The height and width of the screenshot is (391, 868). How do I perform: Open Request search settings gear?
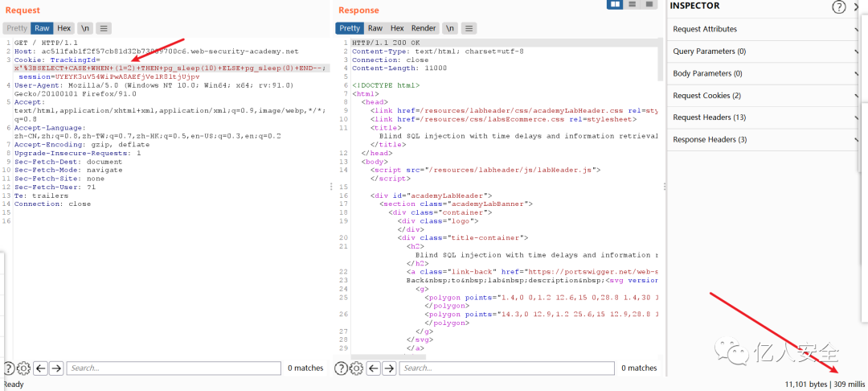(23, 368)
